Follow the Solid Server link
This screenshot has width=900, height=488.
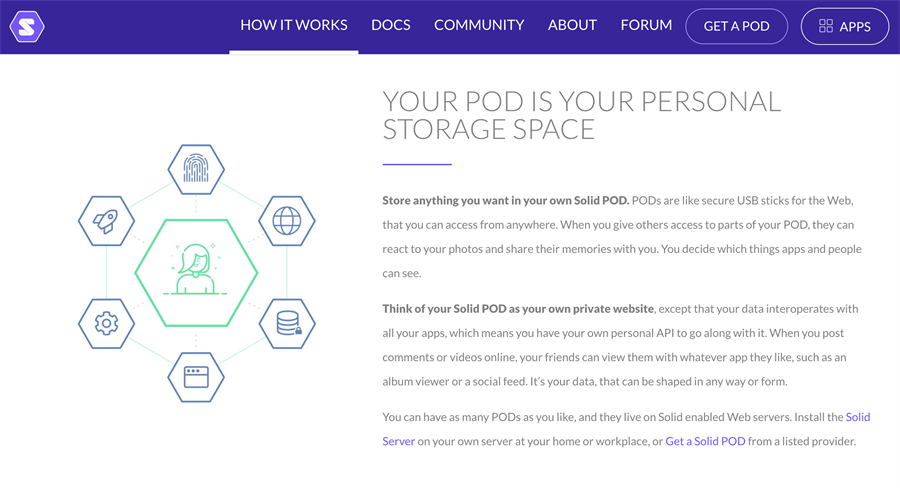pos(626,429)
